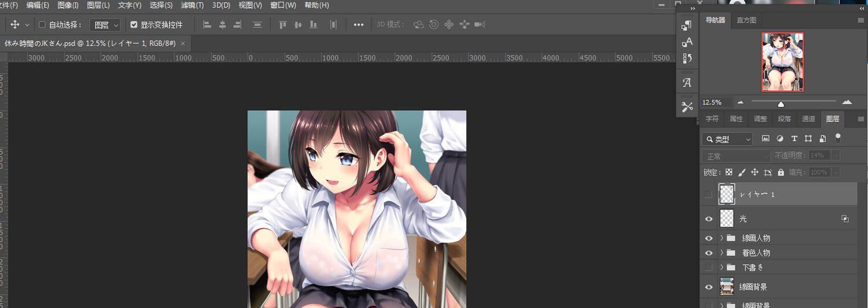Screen dimensions: 868x308
Task: Open the history panel icon in dock
Action: click(687, 58)
